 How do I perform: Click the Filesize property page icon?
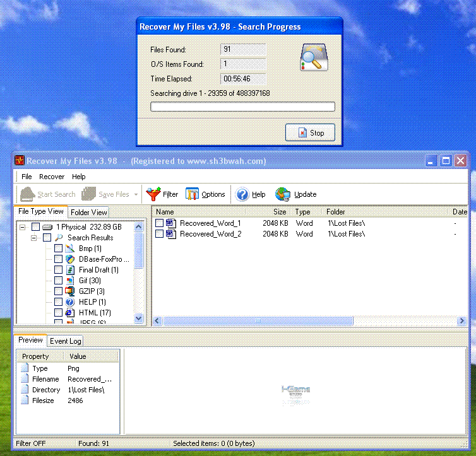coord(25,400)
